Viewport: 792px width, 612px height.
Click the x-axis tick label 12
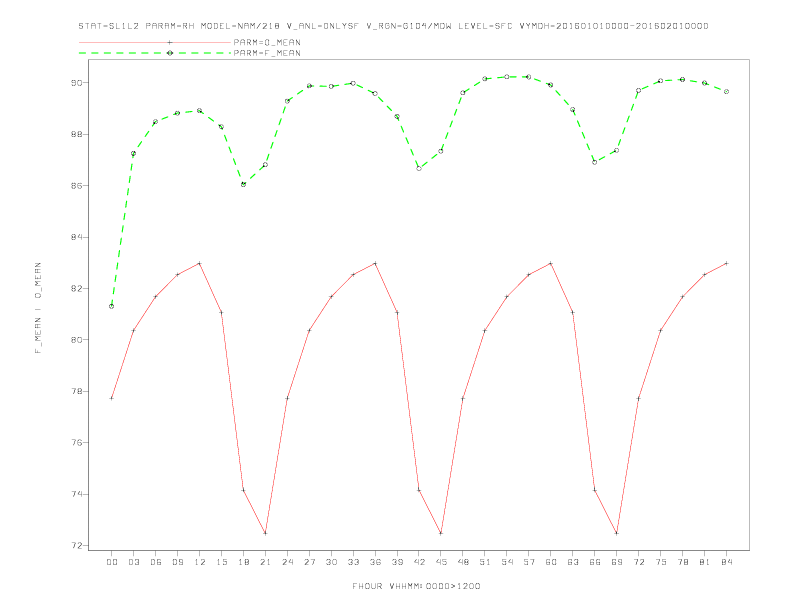tap(200, 562)
